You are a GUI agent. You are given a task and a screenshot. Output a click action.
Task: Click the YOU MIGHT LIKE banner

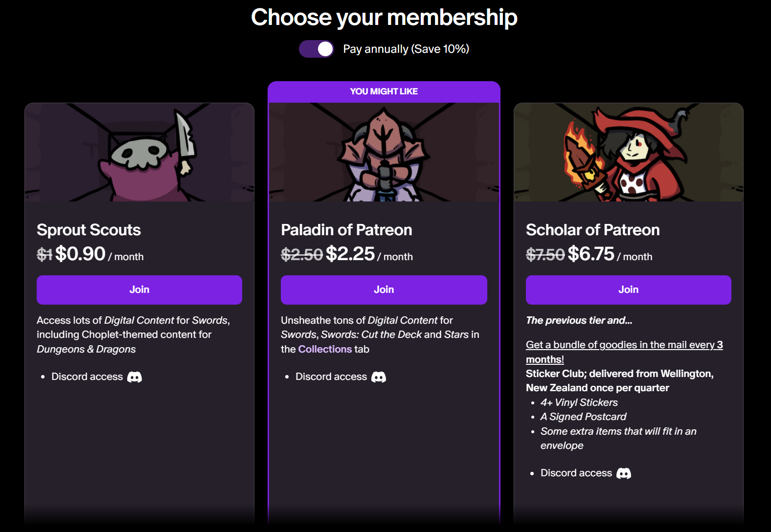click(x=384, y=91)
